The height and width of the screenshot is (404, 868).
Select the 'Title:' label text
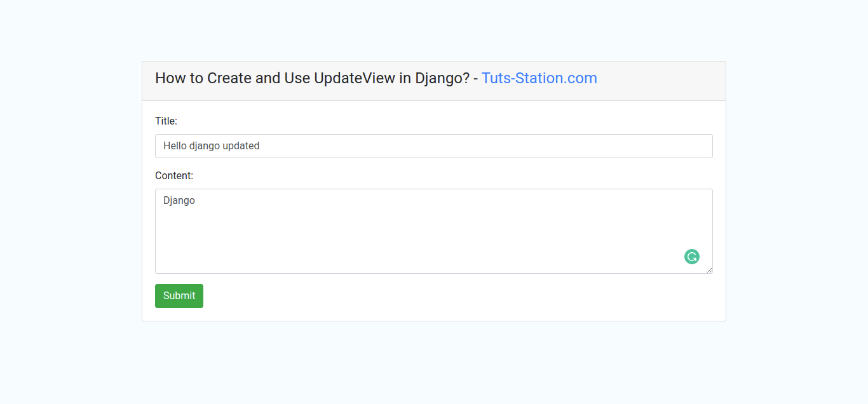pyautogui.click(x=166, y=121)
